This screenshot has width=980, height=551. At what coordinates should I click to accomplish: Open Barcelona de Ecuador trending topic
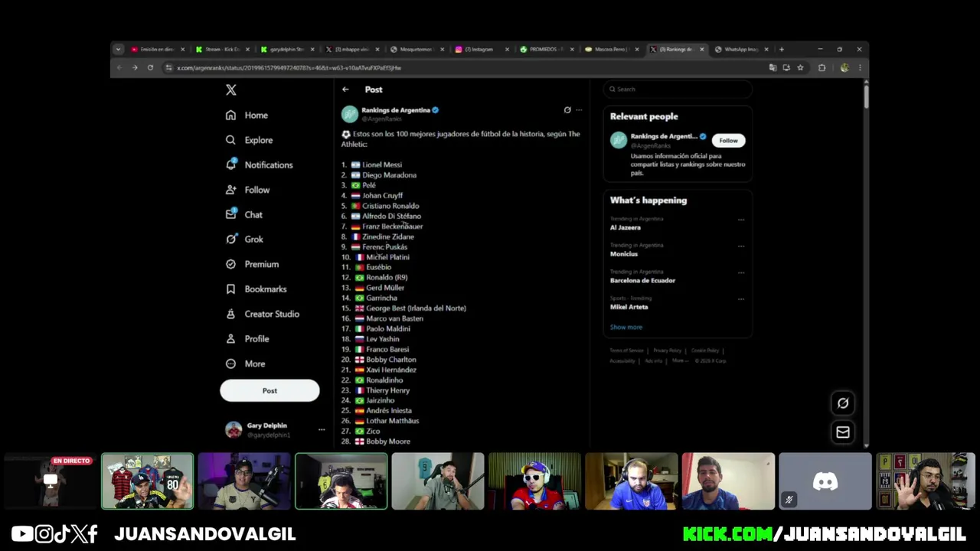642,280
